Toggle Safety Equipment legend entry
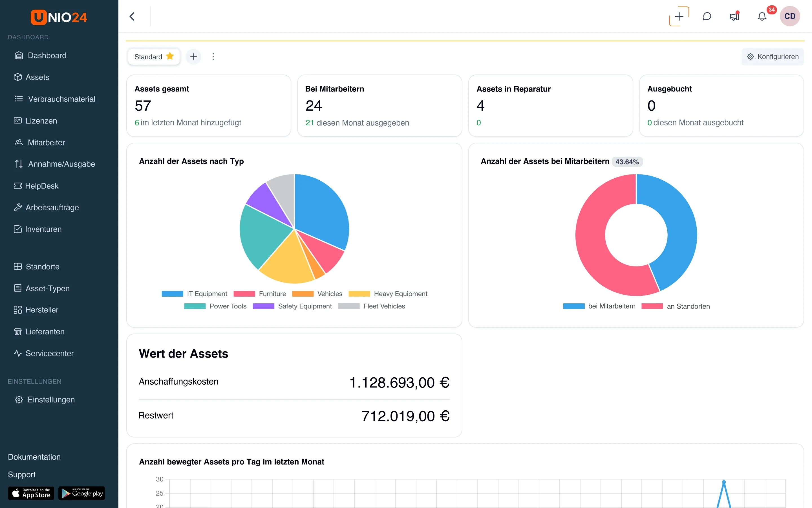Viewport: 812px width, 508px height. click(x=292, y=306)
